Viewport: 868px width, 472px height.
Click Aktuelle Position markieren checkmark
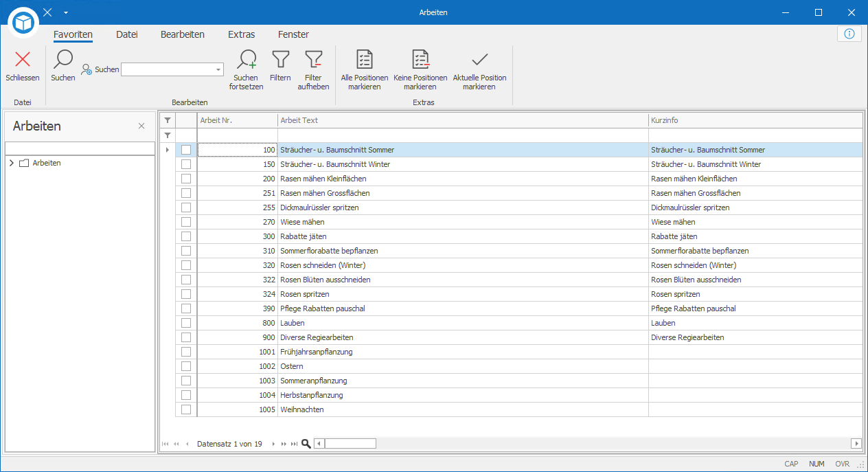click(x=479, y=59)
